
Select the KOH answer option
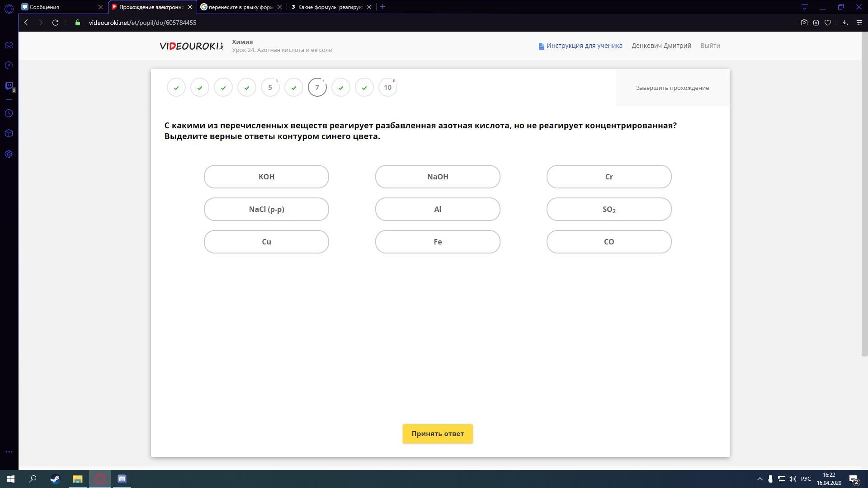pos(266,177)
